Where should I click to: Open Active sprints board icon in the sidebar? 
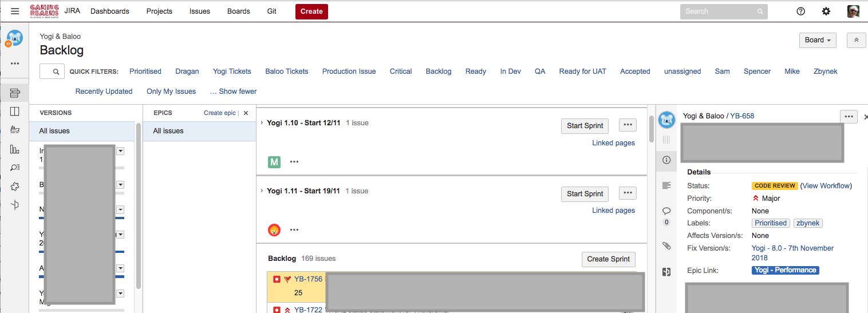click(x=15, y=111)
